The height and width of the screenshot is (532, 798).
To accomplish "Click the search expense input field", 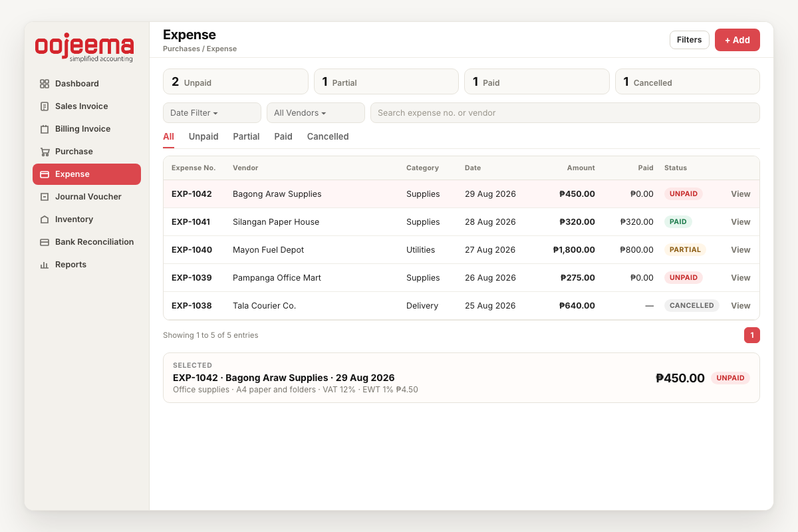I will (565, 113).
